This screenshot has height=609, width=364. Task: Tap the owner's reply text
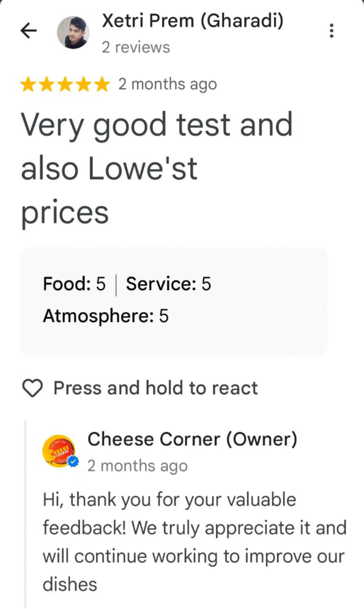coord(194,542)
